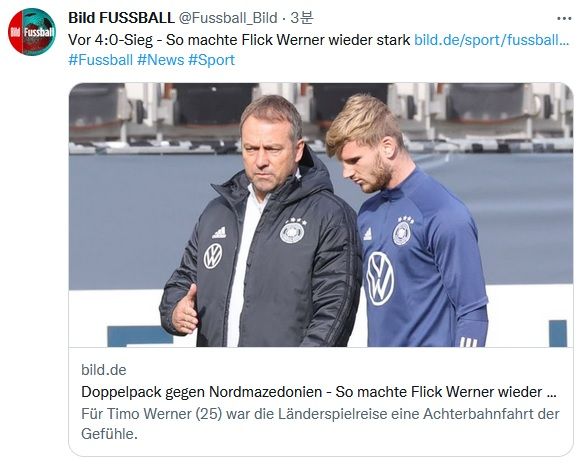This screenshot has width=581, height=468.
Task: Open the Bild Fussball profile avatar
Action: point(32,32)
